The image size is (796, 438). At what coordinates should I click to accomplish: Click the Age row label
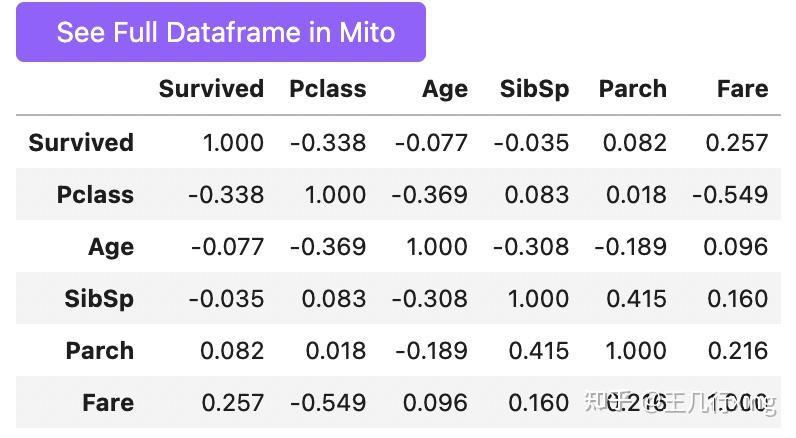[110, 247]
